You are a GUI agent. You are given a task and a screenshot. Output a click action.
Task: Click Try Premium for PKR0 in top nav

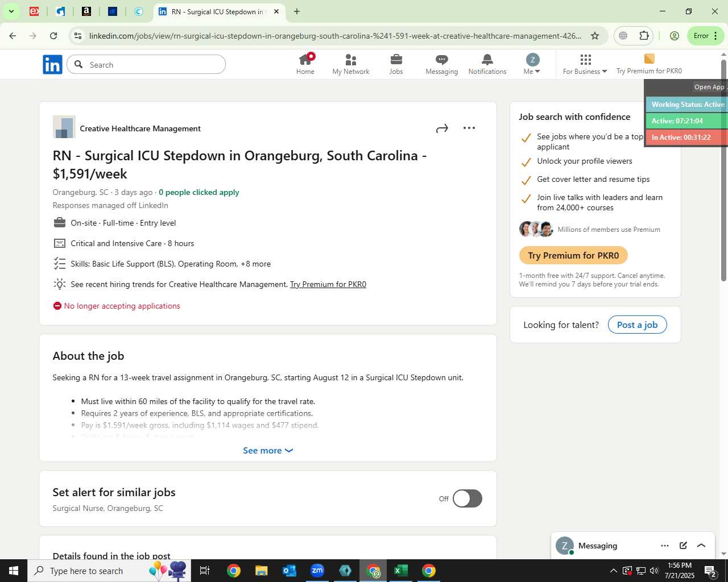(x=649, y=64)
